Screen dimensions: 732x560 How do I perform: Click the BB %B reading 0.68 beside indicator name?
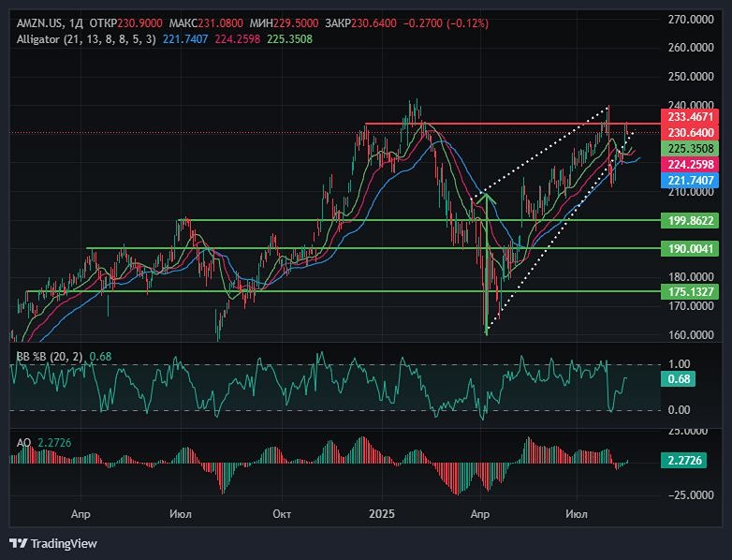[100, 357]
